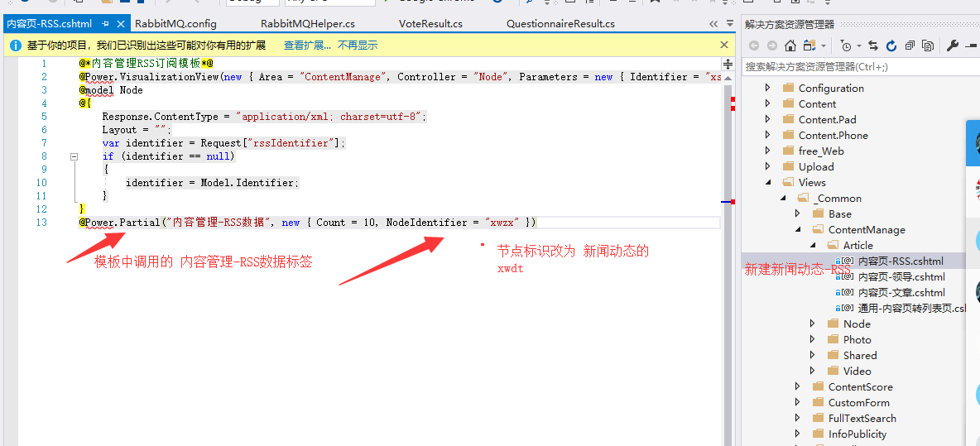Go back in Solution Explorer

tap(754, 46)
